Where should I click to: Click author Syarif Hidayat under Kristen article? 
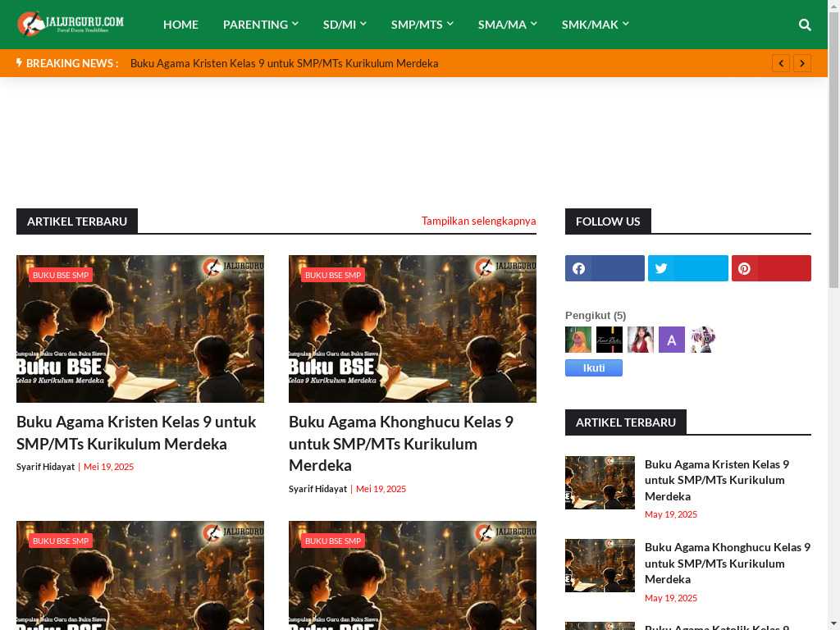click(46, 467)
